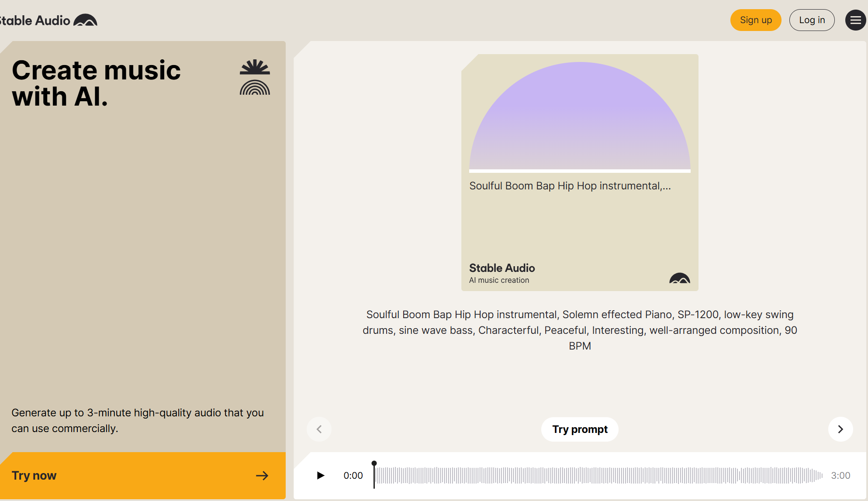Click the sunburst rainbow icon

[255, 77]
